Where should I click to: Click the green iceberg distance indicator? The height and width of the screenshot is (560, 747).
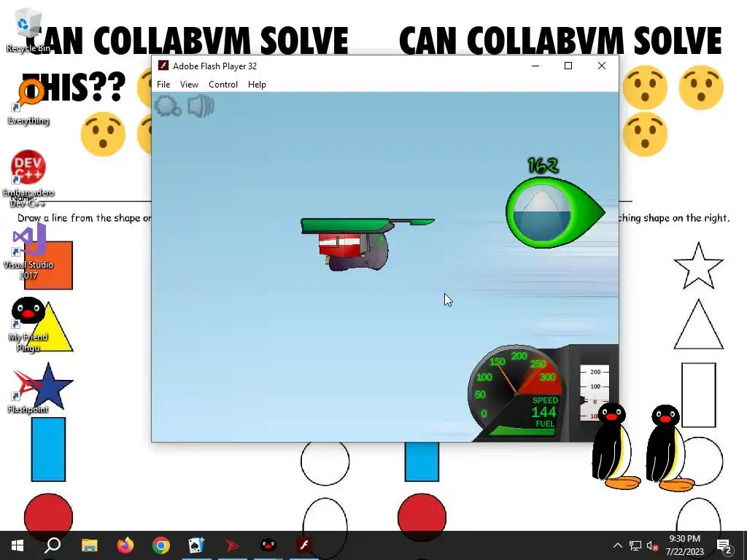555,212
